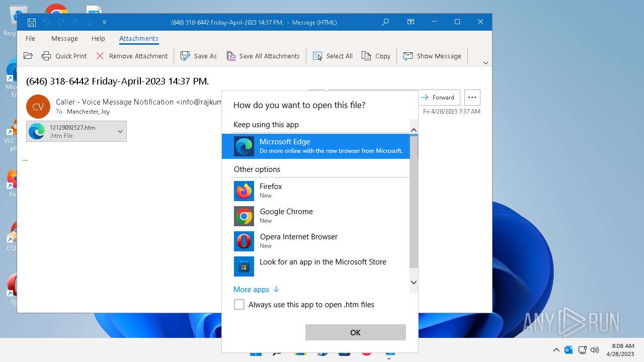This screenshot has width=644, height=362.
Task: Confirm the dialog with OK button
Action: click(x=355, y=332)
